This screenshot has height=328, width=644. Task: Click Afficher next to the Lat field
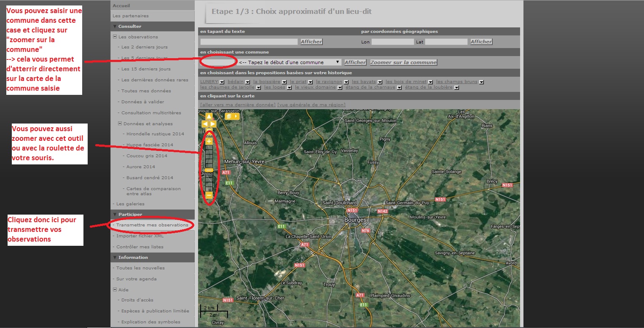[481, 42]
